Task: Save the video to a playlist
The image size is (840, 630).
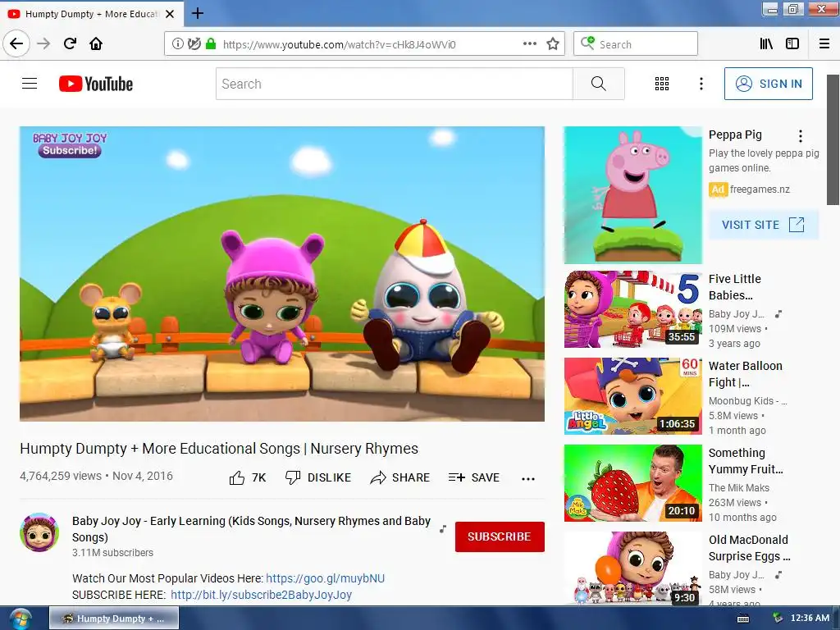Action: tap(473, 477)
